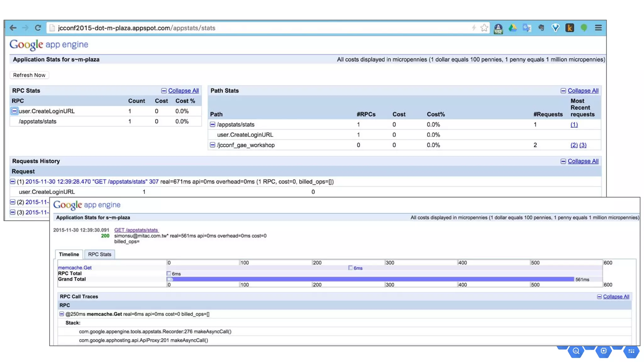This screenshot has width=644, height=362.
Task: Switch to the RPC Stats tab
Action: tap(99, 254)
